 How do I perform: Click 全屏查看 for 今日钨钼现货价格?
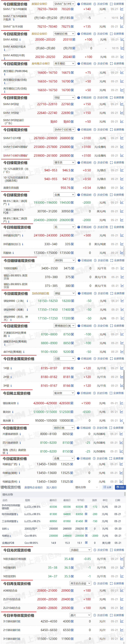[117, 227]
